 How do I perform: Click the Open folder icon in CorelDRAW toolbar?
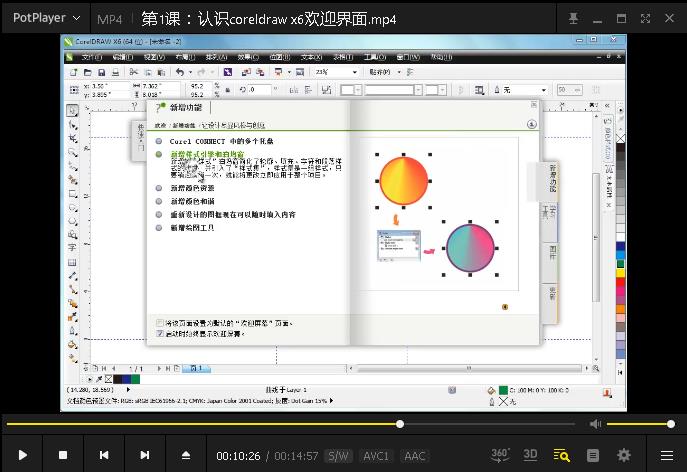click(88, 72)
